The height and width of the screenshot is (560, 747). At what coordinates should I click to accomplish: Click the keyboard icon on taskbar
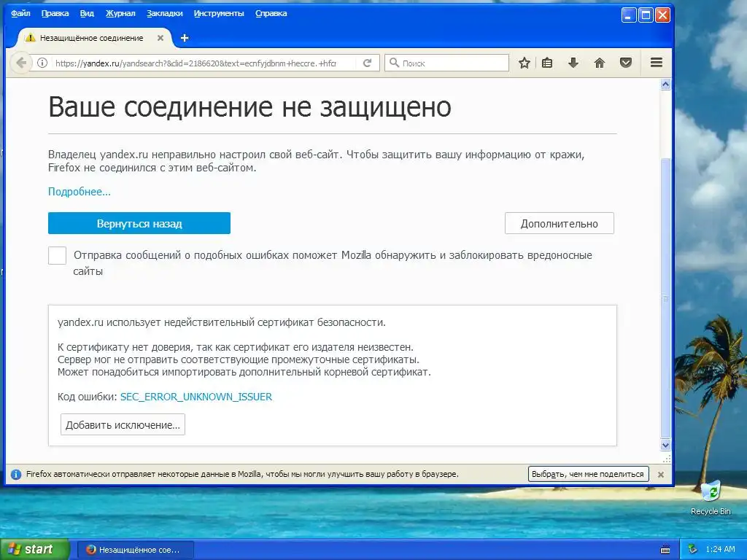pos(665,550)
